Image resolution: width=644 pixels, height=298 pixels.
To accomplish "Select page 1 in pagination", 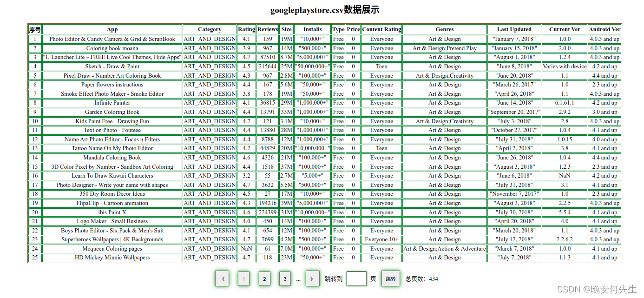I will (243, 279).
